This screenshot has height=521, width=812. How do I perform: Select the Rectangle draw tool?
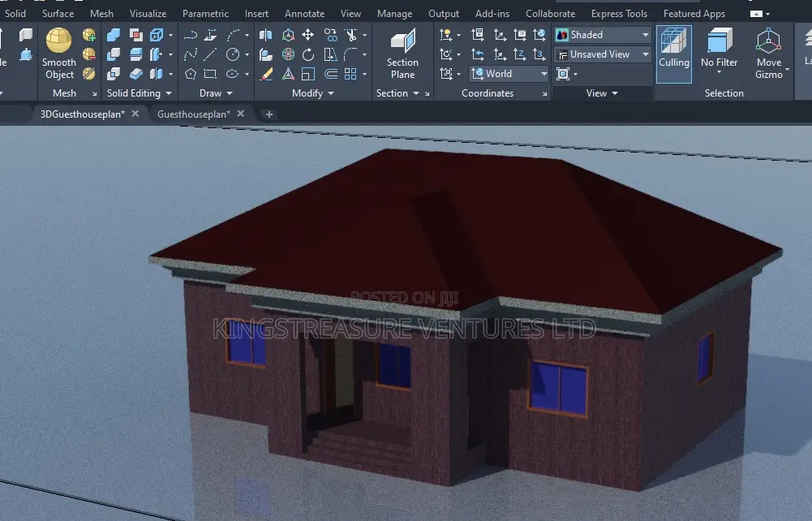pos(210,74)
